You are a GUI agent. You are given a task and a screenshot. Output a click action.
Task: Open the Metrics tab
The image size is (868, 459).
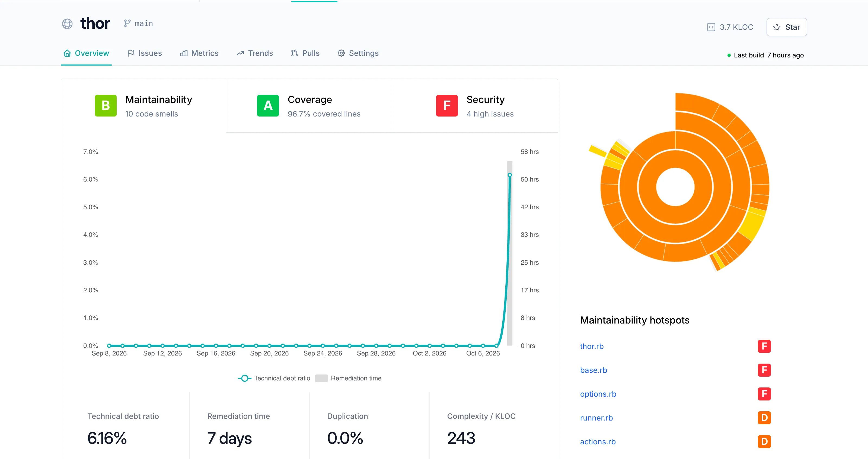[199, 53]
